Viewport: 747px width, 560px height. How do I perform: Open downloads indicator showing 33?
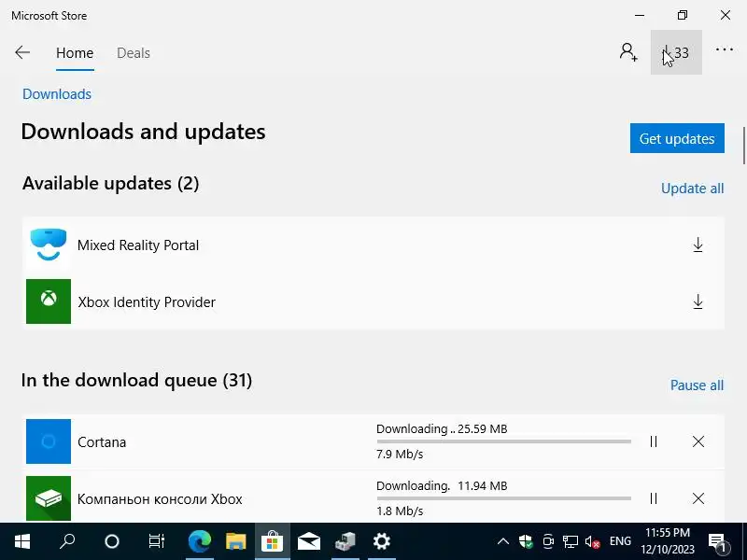point(676,52)
